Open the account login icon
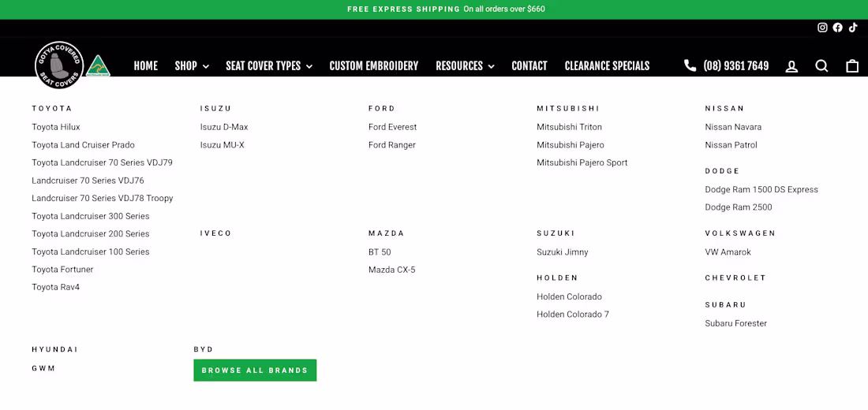Screen dimensions: 868x410 click(791, 66)
